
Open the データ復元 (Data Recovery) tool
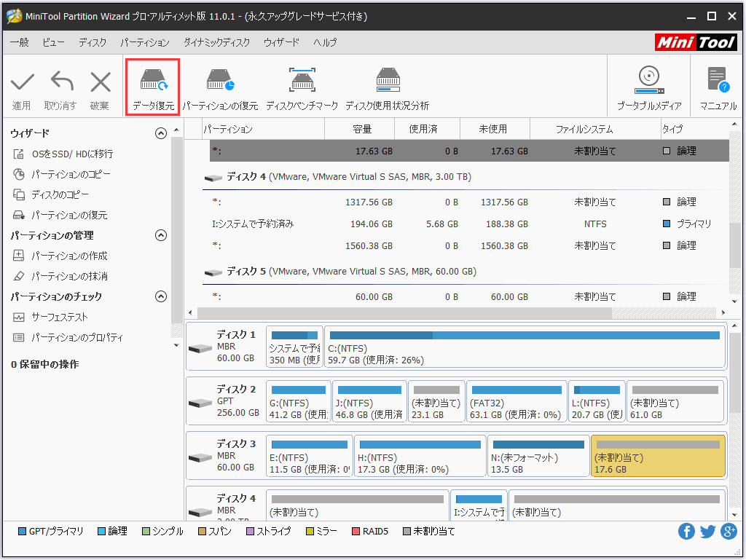[x=152, y=85]
